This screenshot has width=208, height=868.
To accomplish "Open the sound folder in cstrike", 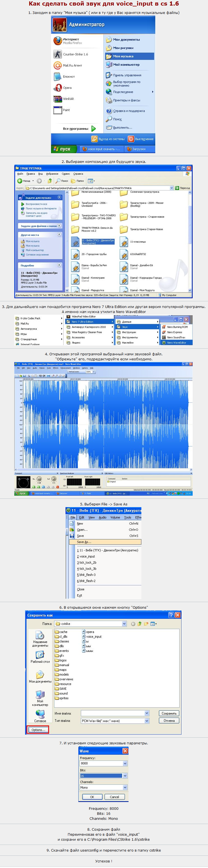I will [x=61, y=693].
